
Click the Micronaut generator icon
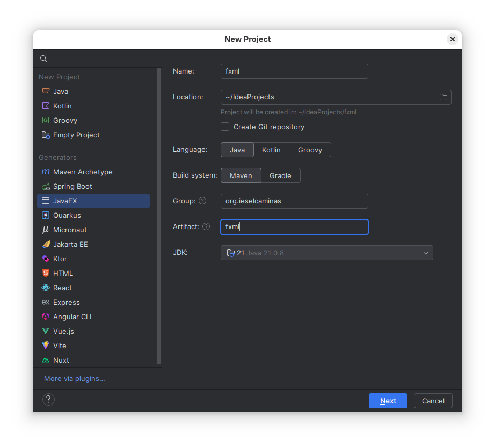point(46,230)
